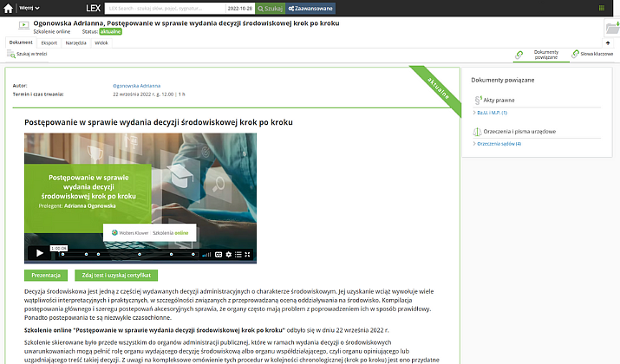Open the Więcej dropdown menu
The height and width of the screenshot is (364, 620).
tap(29, 8)
